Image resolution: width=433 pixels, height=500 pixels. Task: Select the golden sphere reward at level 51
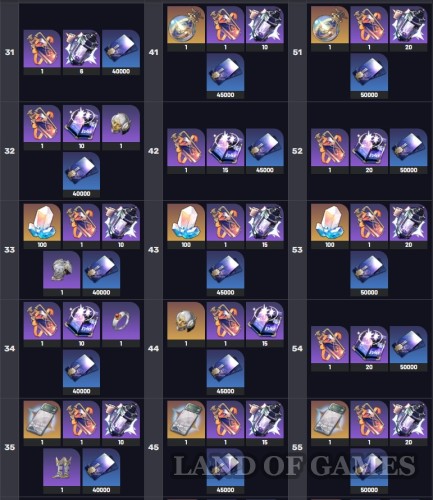(x=330, y=28)
